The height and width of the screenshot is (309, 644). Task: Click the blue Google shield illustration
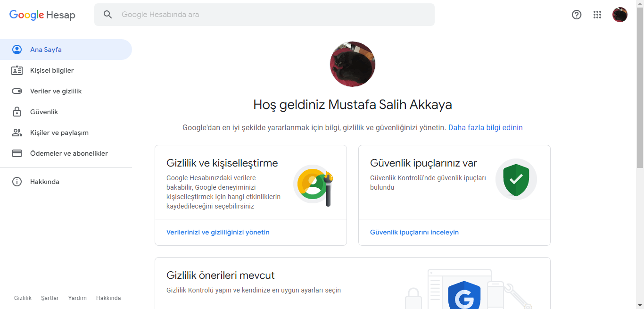(464, 295)
